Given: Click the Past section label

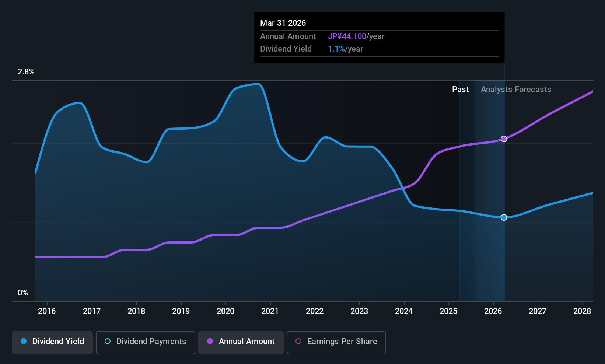Looking at the screenshot, I should pos(460,90).
